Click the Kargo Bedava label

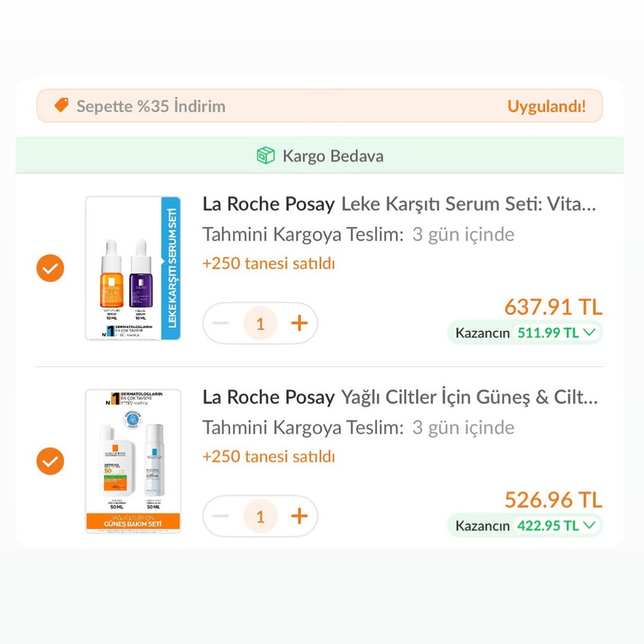point(333,156)
